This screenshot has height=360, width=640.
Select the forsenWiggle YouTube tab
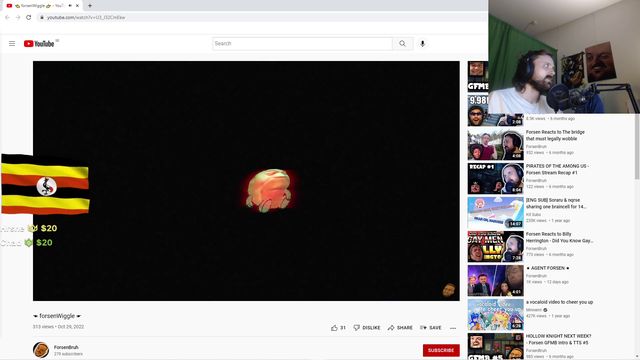tap(42, 6)
